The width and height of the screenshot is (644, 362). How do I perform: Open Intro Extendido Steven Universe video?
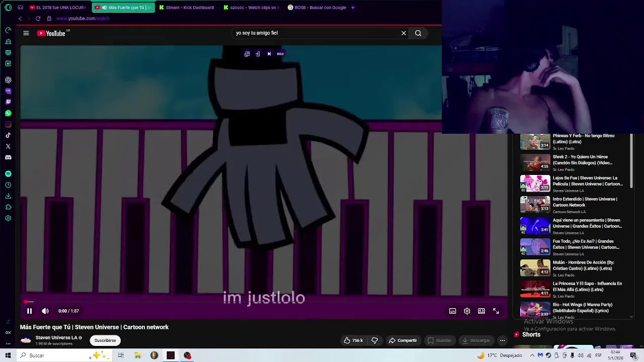tap(574, 205)
